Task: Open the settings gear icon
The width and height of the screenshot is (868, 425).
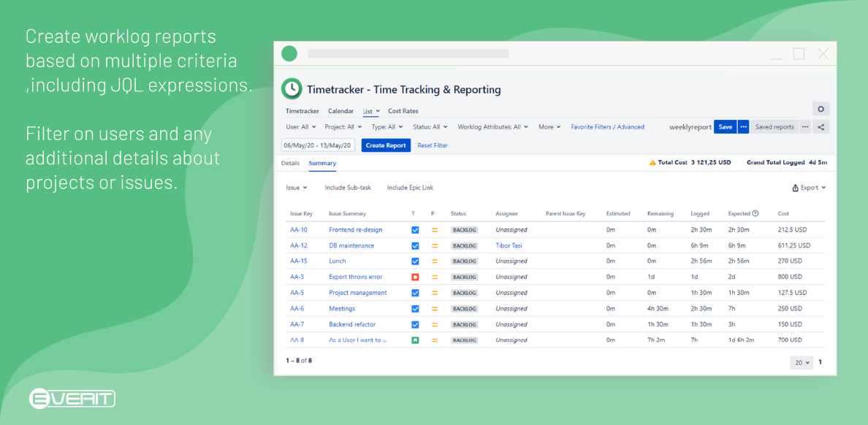Action: [821, 109]
